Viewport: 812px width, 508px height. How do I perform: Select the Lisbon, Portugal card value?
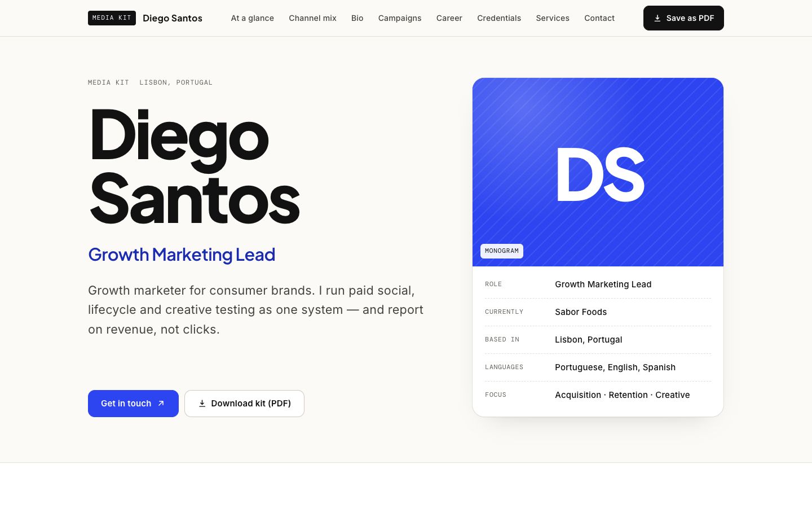(x=589, y=340)
